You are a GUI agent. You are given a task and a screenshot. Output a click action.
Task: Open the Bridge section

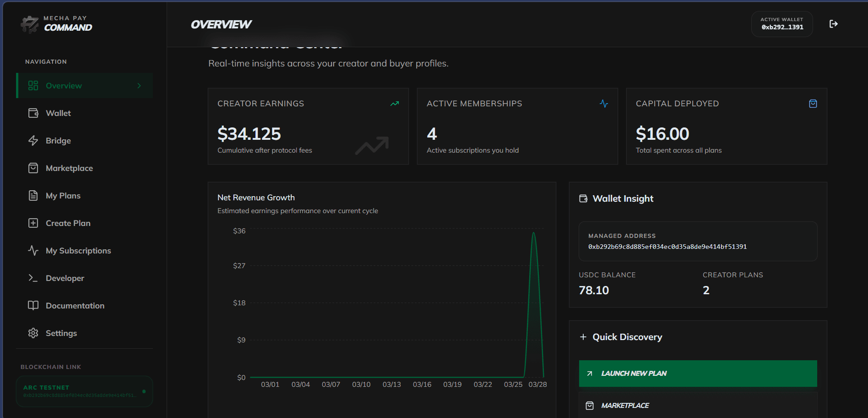[x=85, y=141]
